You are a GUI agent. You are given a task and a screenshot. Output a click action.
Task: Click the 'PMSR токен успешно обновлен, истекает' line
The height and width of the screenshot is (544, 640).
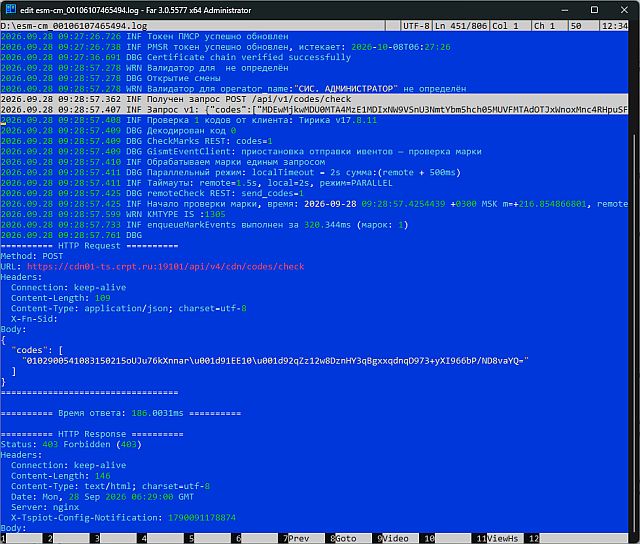click(226, 47)
